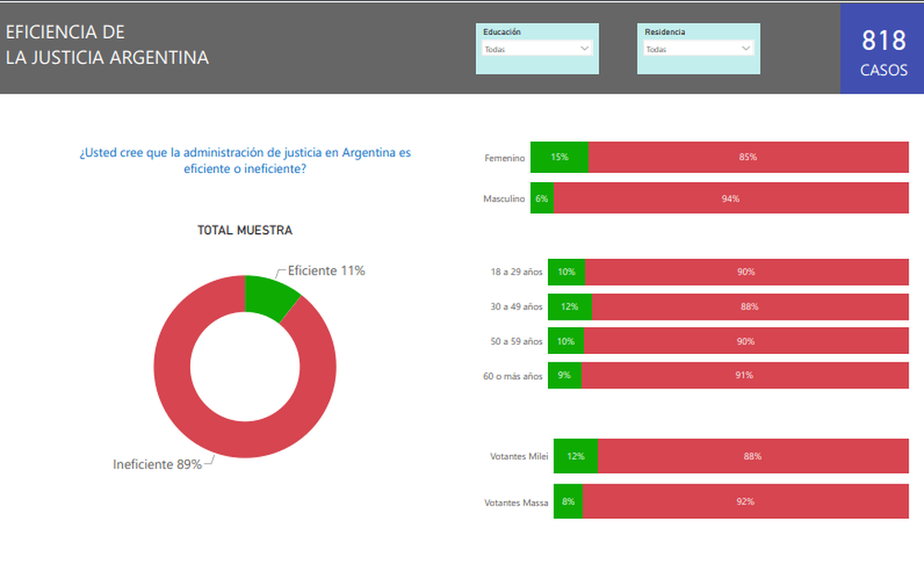Open the Residencia filter dropdown
Screen dimensions: 924x586
[x=699, y=49]
